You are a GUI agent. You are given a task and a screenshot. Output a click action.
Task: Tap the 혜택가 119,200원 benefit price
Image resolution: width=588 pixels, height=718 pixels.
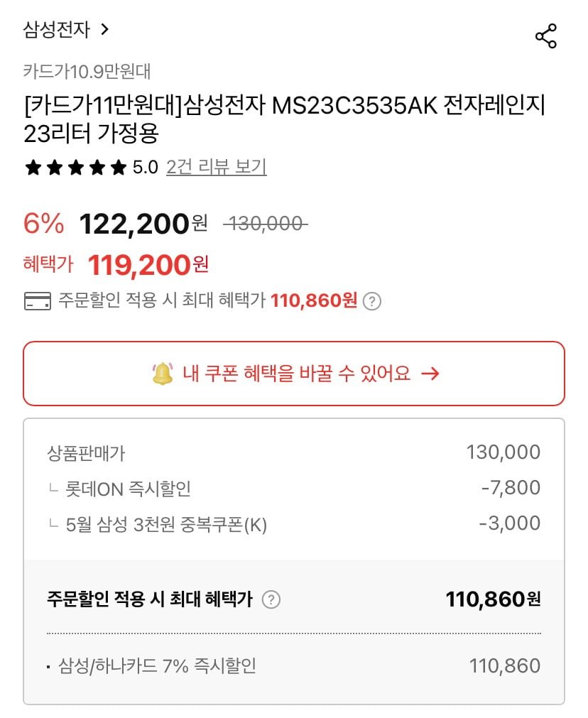148,265
